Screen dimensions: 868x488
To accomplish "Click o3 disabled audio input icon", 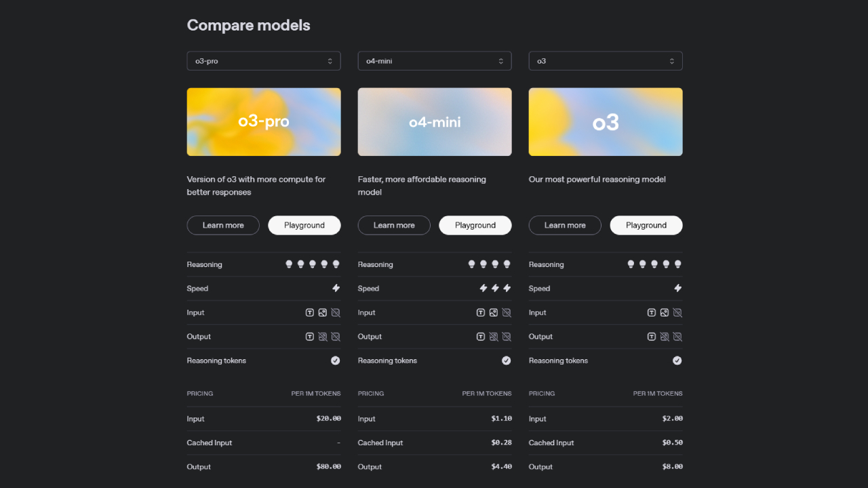I will click(677, 312).
